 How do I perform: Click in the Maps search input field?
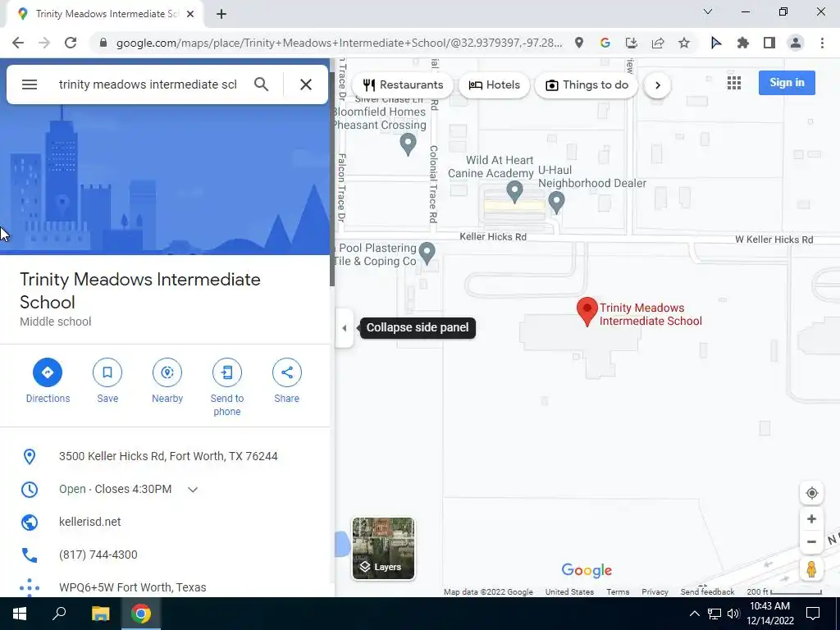[148, 84]
